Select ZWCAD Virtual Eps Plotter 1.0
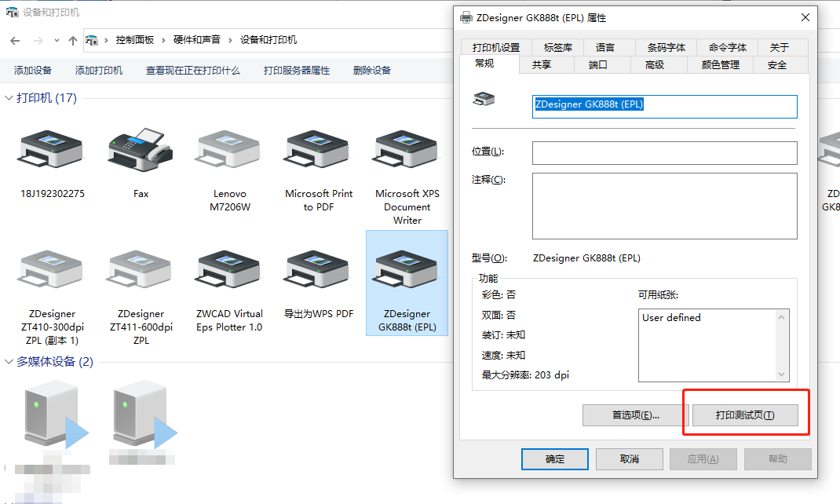 click(x=229, y=273)
